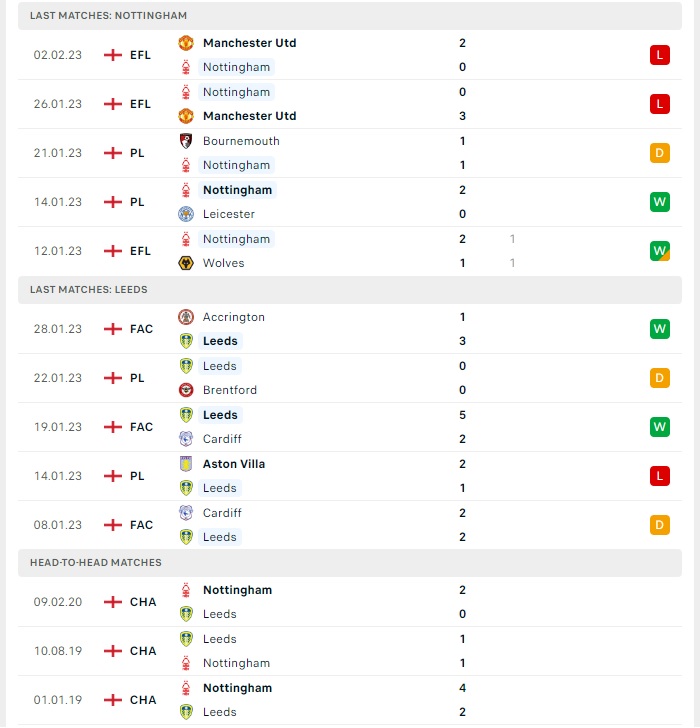This screenshot has width=700, height=728.
Task: Click the Leicester club crest icon
Action: point(186,214)
